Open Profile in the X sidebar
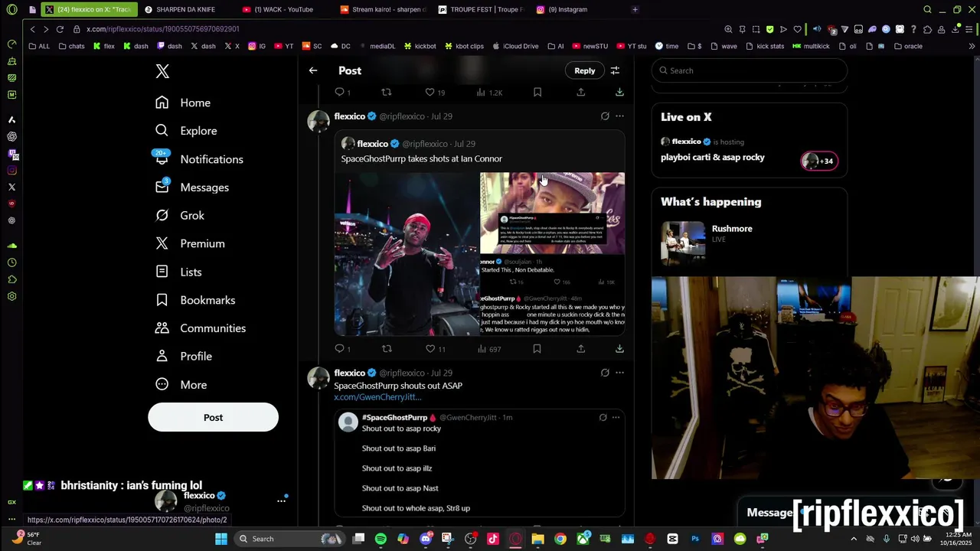 click(184, 357)
